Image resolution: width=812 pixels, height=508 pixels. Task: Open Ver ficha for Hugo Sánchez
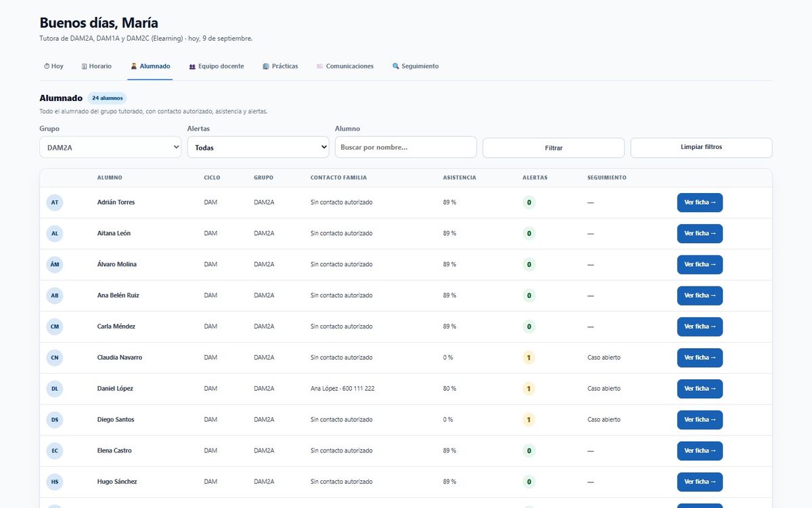tap(700, 482)
